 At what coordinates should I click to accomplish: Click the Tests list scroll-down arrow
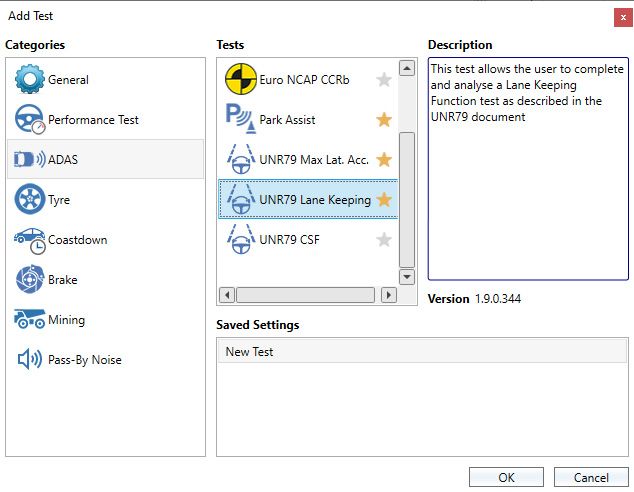(407, 277)
